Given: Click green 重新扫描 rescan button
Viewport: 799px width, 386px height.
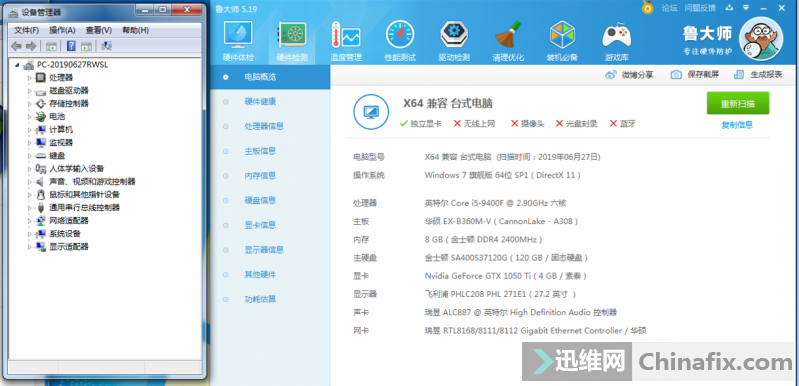Looking at the screenshot, I should [737, 103].
